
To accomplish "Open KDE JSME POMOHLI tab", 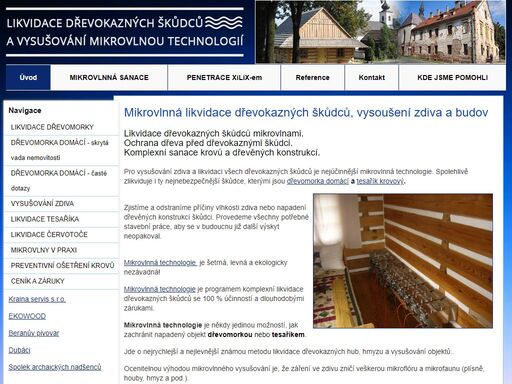I will [452, 77].
